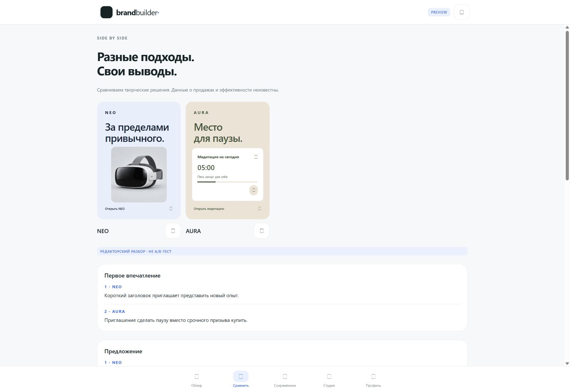Click the VR headset image in NEO card

[x=139, y=175]
